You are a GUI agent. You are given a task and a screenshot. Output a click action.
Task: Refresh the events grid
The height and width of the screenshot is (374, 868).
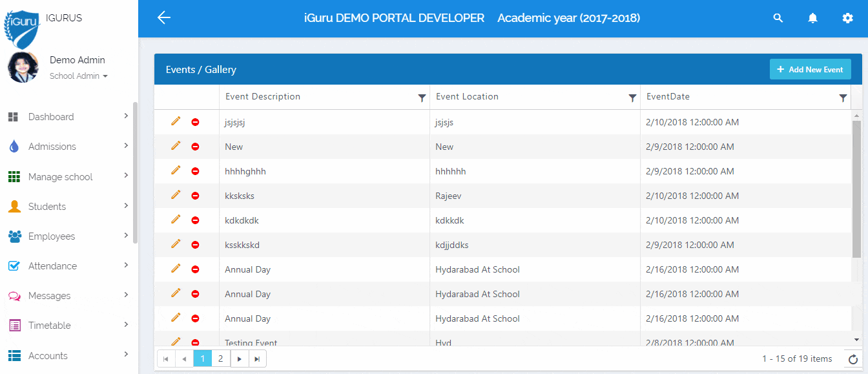tap(852, 359)
